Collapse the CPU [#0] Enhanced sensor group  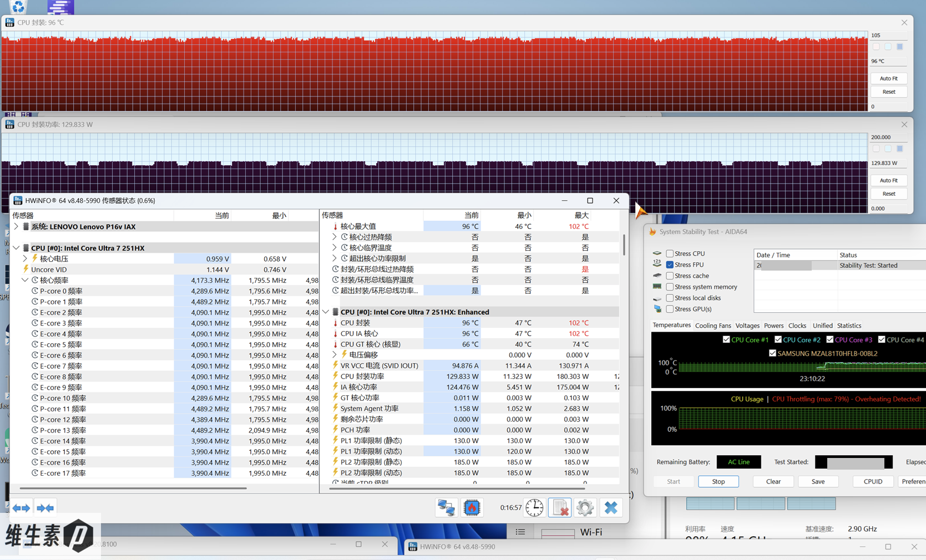(326, 312)
